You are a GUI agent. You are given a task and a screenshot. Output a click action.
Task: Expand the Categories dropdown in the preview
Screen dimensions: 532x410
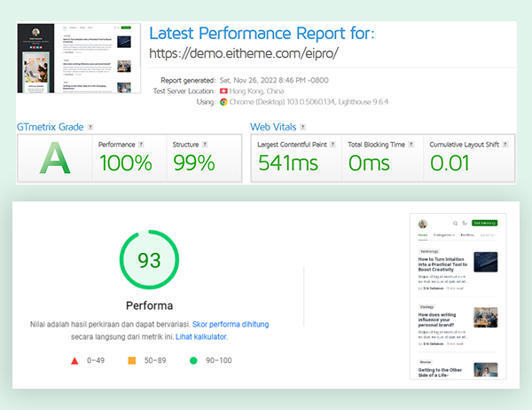click(x=443, y=236)
